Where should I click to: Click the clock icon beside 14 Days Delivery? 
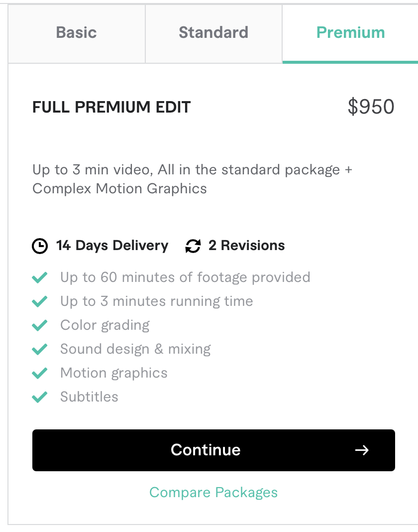tap(40, 246)
